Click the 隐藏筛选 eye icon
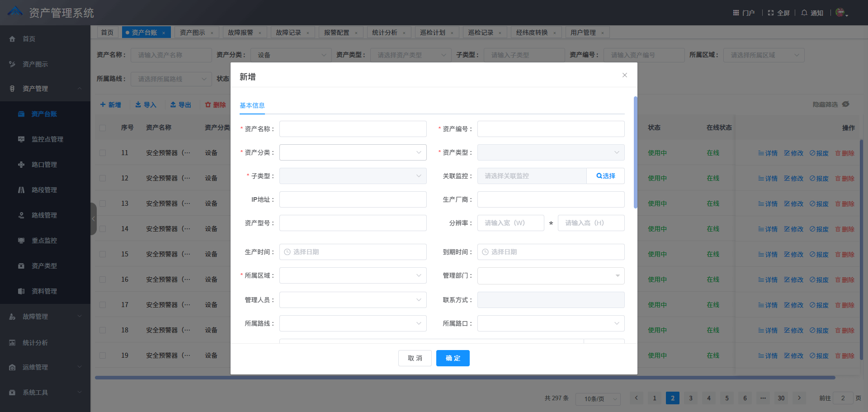This screenshot has height=412, width=868. [845, 104]
